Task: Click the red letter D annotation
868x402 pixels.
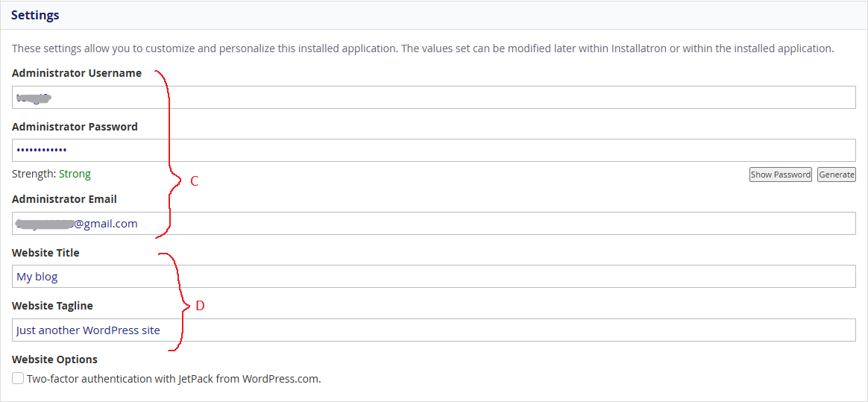Action: click(x=200, y=306)
